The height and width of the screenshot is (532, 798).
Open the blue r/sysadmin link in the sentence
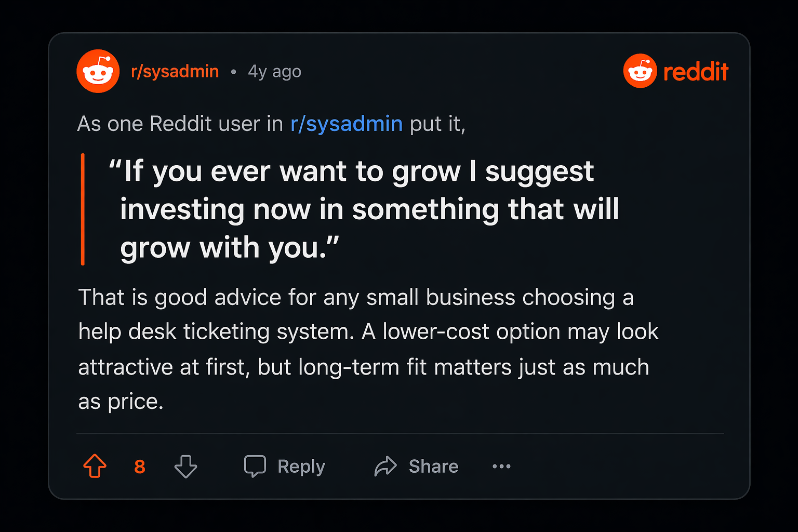(x=347, y=123)
